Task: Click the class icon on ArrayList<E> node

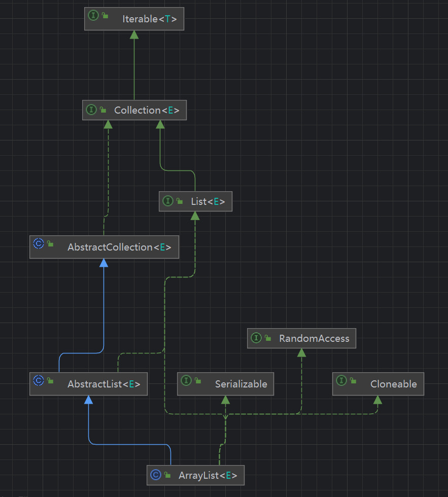Action: tap(156, 475)
